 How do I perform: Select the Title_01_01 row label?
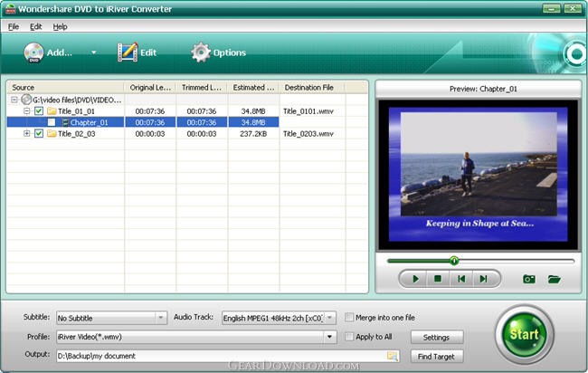pos(76,111)
